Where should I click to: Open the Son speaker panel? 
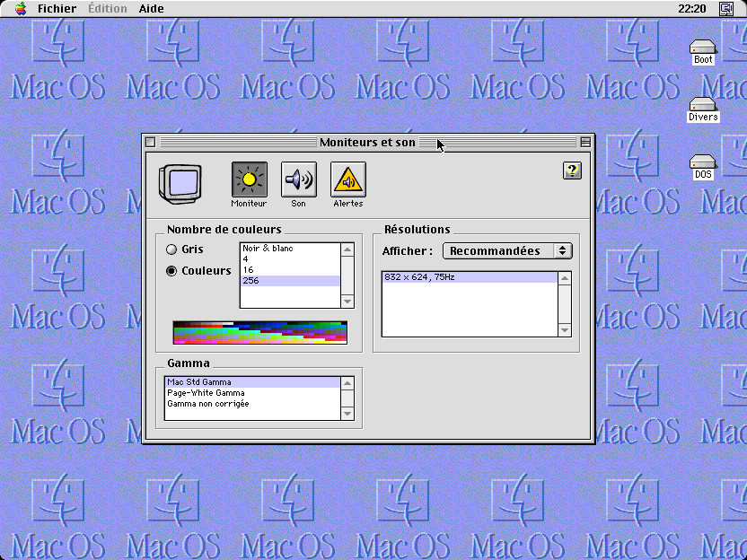tap(299, 179)
